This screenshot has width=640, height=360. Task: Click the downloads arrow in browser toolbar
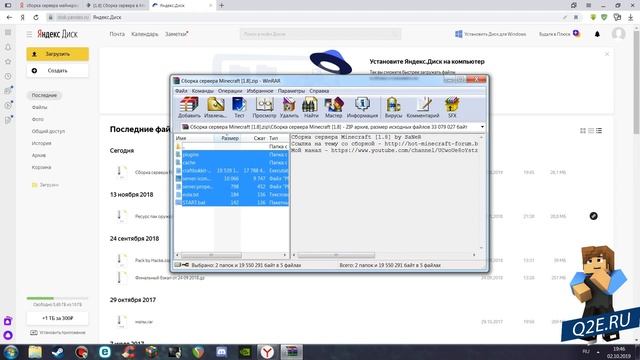631,17
